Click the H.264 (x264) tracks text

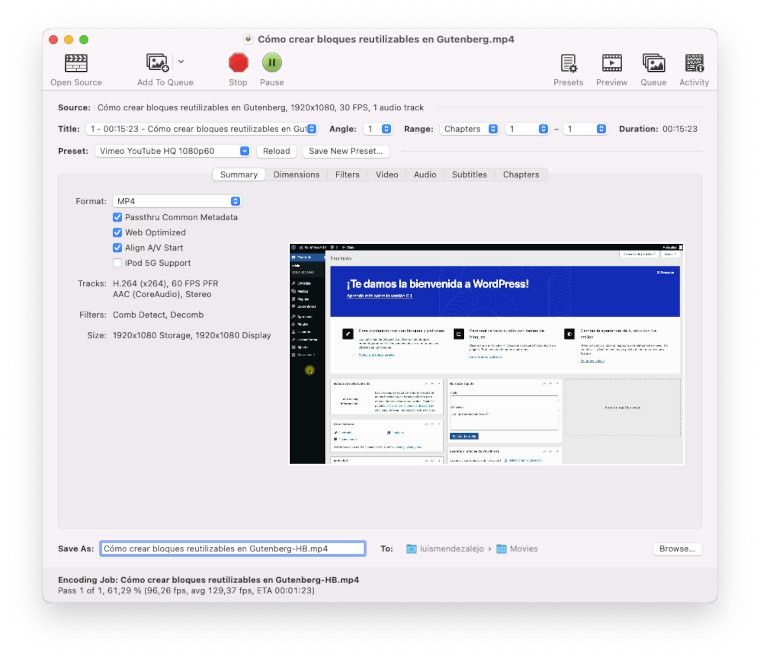[x=165, y=283]
